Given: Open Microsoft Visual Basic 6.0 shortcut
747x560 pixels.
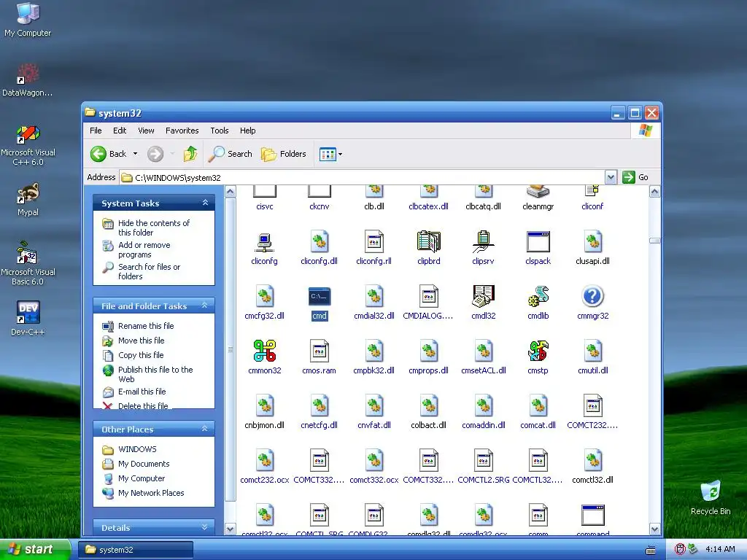Looking at the screenshot, I should coord(28,264).
